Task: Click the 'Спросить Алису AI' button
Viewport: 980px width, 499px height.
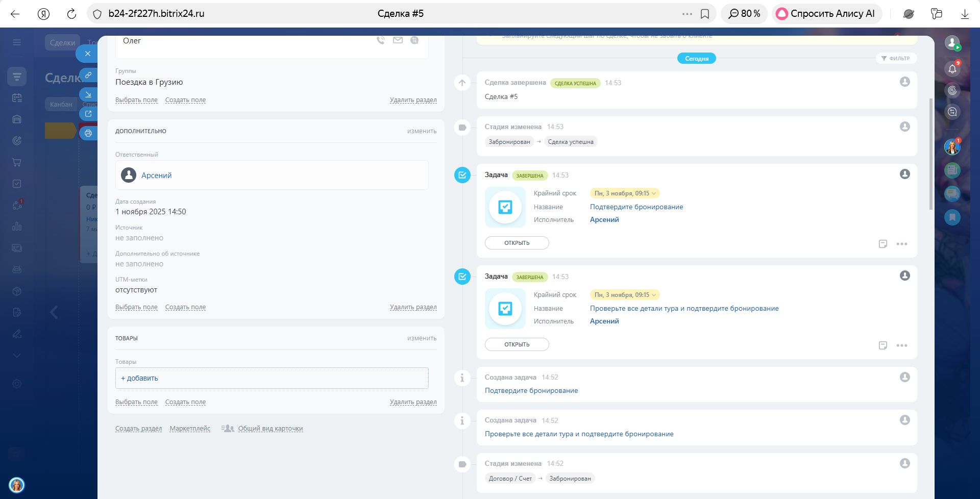Action: pos(827,14)
